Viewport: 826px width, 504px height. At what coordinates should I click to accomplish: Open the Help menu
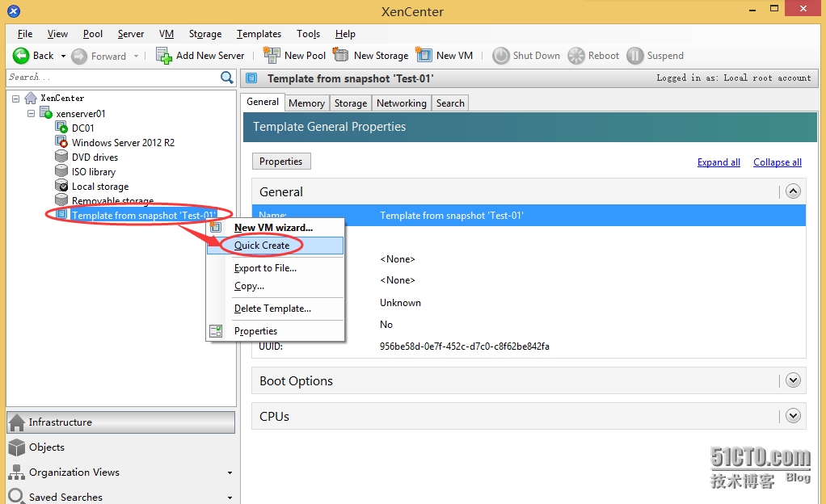click(345, 34)
